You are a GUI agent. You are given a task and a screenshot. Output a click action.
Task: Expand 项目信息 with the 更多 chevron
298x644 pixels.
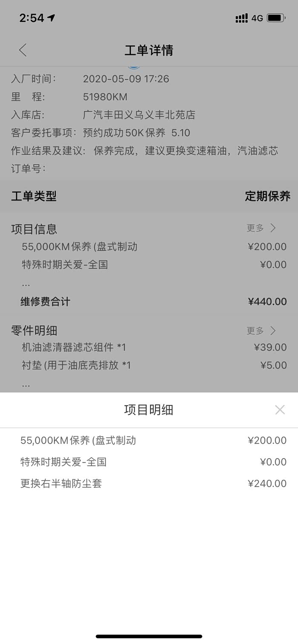pyautogui.click(x=262, y=228)
